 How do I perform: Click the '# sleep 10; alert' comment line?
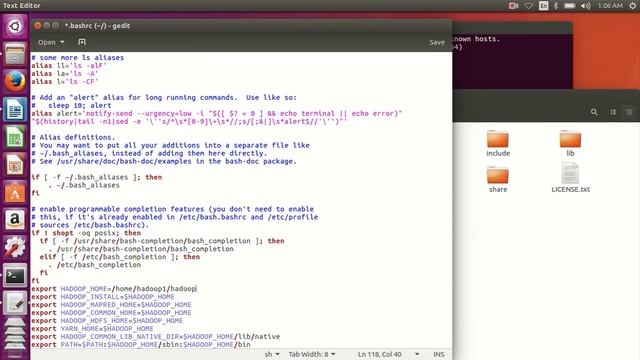click(71, 105)
